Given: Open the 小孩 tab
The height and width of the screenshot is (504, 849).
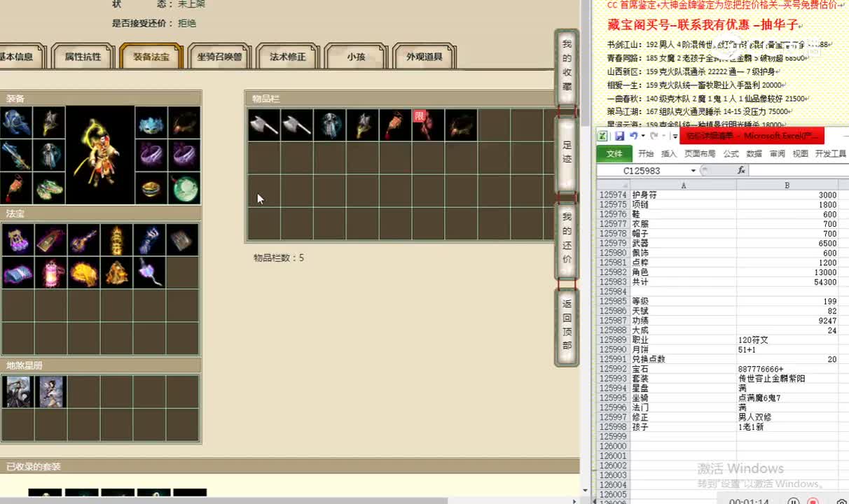Looking at the screenshot, I should coord(356,57).
